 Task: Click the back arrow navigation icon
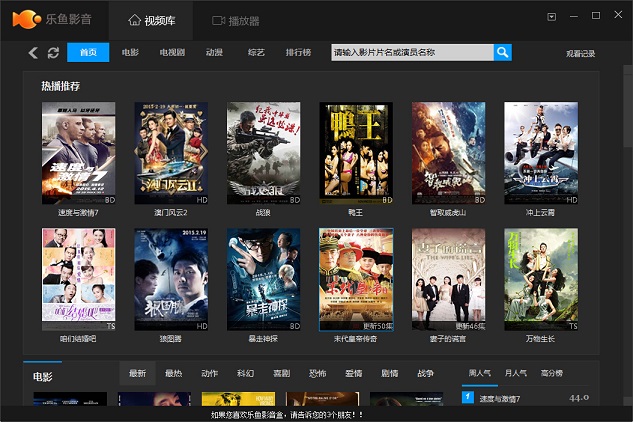point(33,53)
